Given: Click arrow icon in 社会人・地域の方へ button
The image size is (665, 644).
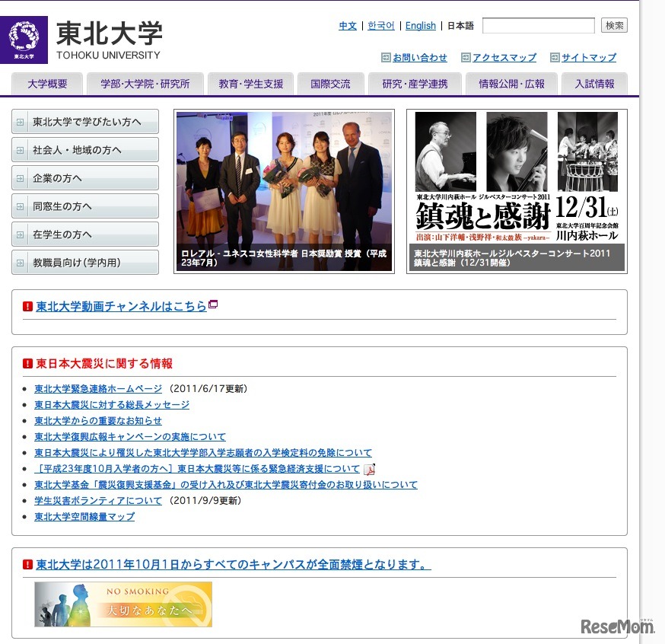Looking at the screenshot, I should pos(20,150).
